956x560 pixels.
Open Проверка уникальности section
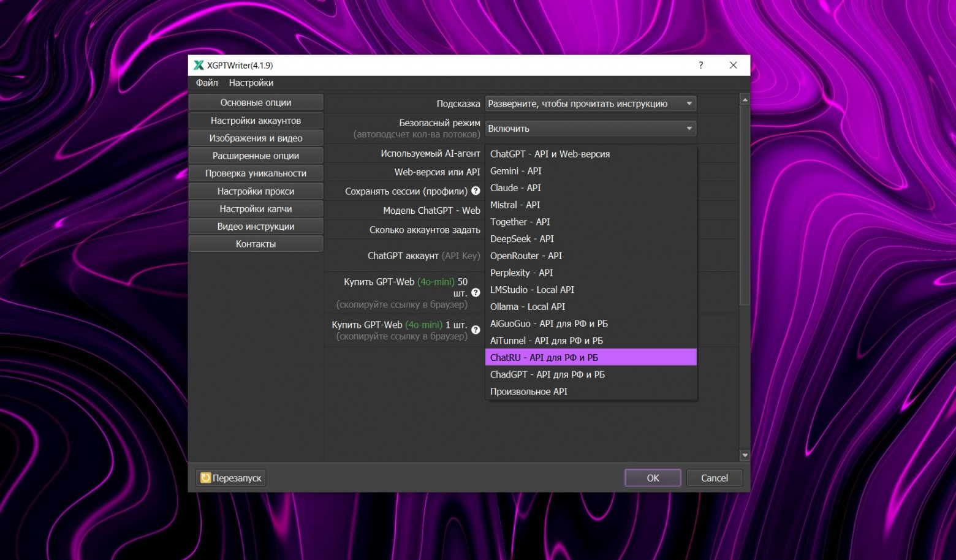(x=256, y=173)
